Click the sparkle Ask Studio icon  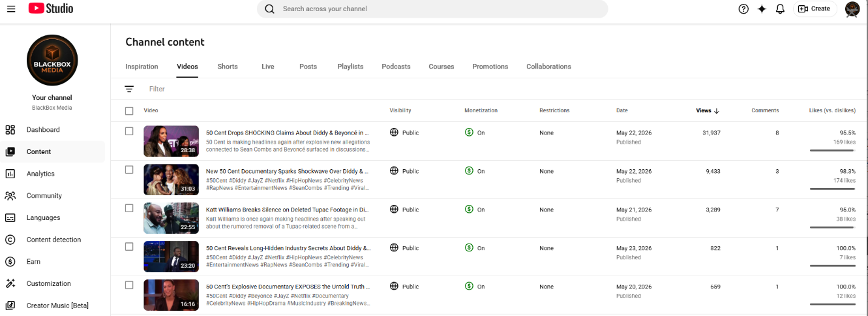click(x=762, y=8)
